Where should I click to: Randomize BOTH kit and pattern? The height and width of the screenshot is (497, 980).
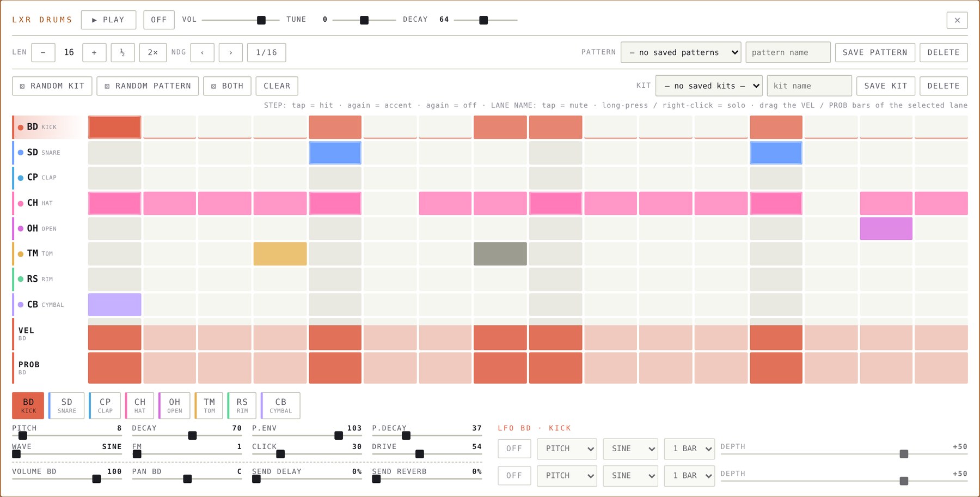click(x=227, y=86)
